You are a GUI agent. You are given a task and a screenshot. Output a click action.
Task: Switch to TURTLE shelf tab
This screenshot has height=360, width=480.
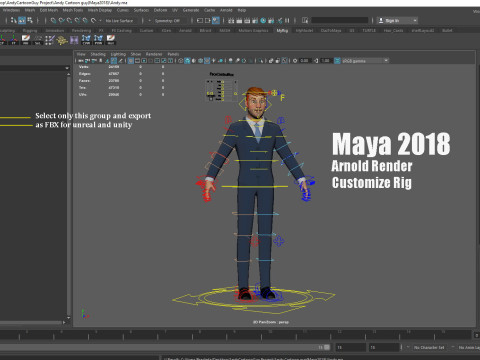(x=369, y=30)
